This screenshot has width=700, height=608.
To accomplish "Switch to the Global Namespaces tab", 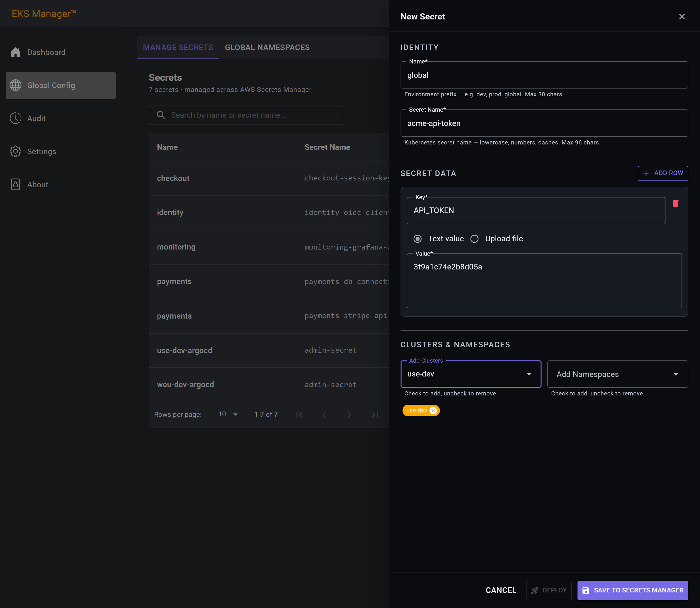I will click(267, 47).
